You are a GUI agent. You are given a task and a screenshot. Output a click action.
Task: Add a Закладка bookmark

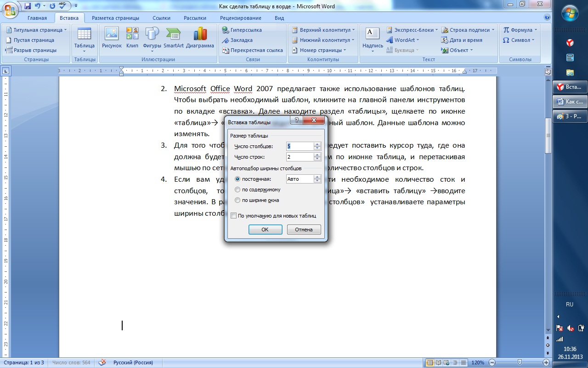pyautogui.click(x=237, y=40)
